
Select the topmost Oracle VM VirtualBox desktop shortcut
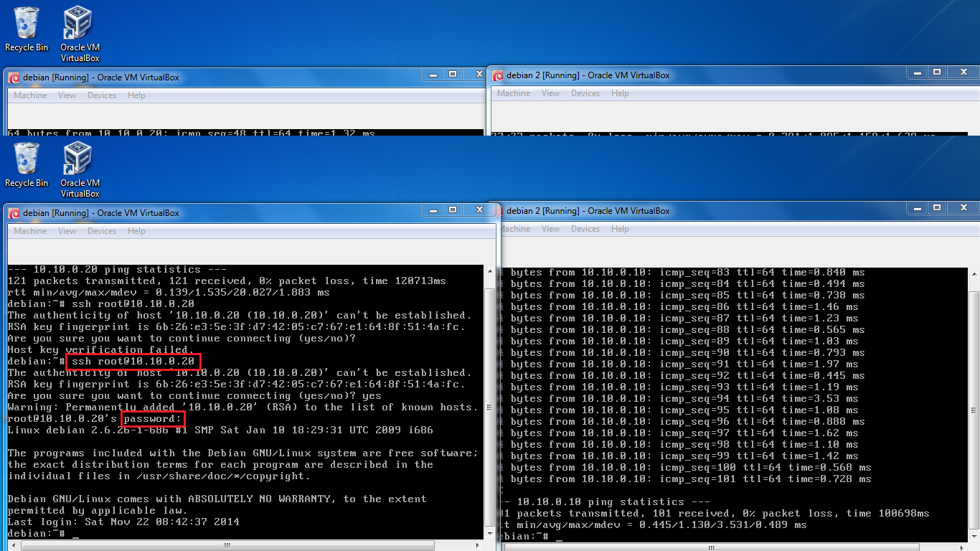click(80, 34)
